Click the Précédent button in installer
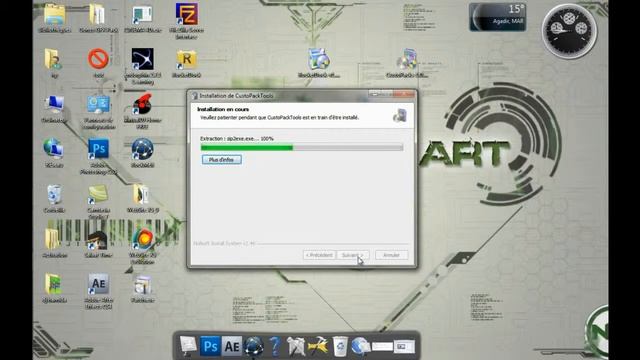Screen dimensions: 640x360 point(319,255)
